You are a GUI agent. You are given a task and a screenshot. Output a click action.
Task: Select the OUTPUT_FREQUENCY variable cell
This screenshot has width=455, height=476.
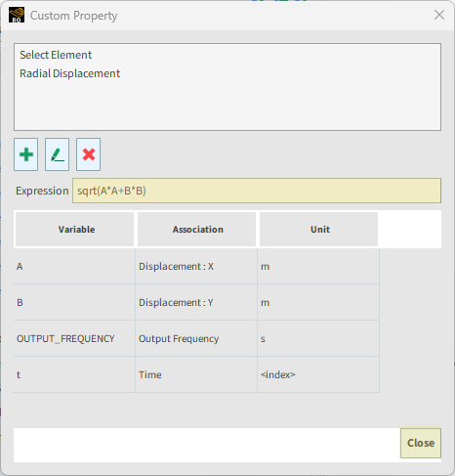click(74, 339)
